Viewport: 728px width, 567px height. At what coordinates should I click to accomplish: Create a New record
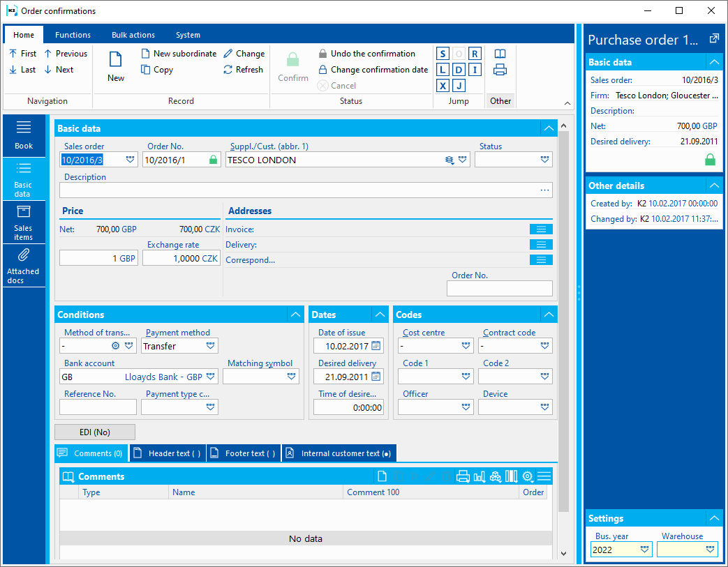point(116,67)
